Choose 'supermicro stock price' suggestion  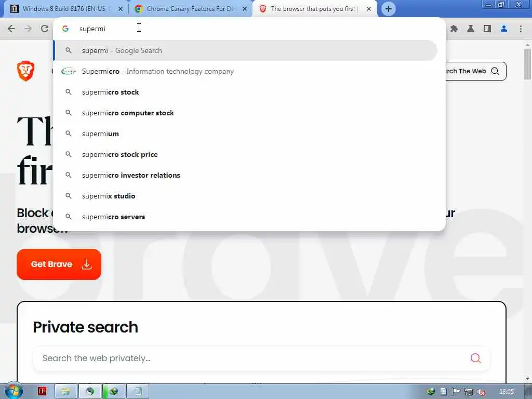pyautogui.click(x=245, y=154)
